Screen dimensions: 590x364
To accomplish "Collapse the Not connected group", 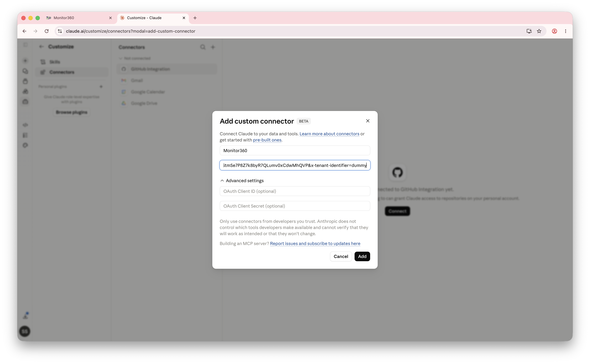I will [x=135, y=58].
